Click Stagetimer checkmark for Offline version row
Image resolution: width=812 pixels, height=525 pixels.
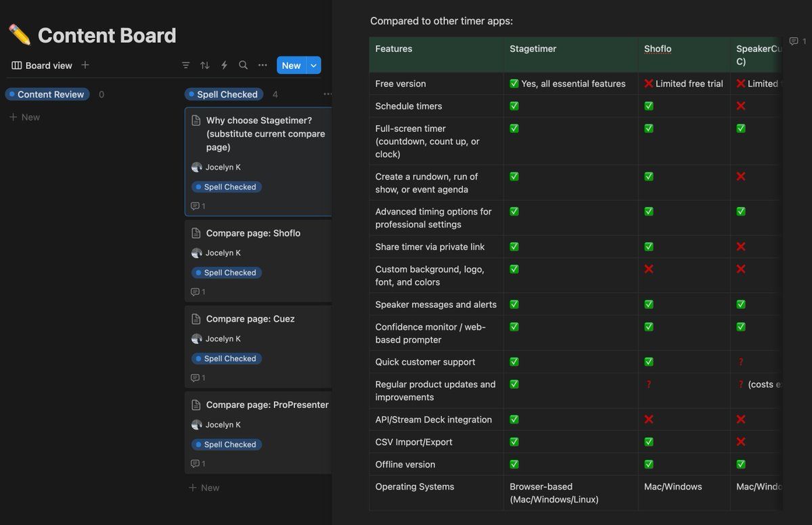click(514, 464)
